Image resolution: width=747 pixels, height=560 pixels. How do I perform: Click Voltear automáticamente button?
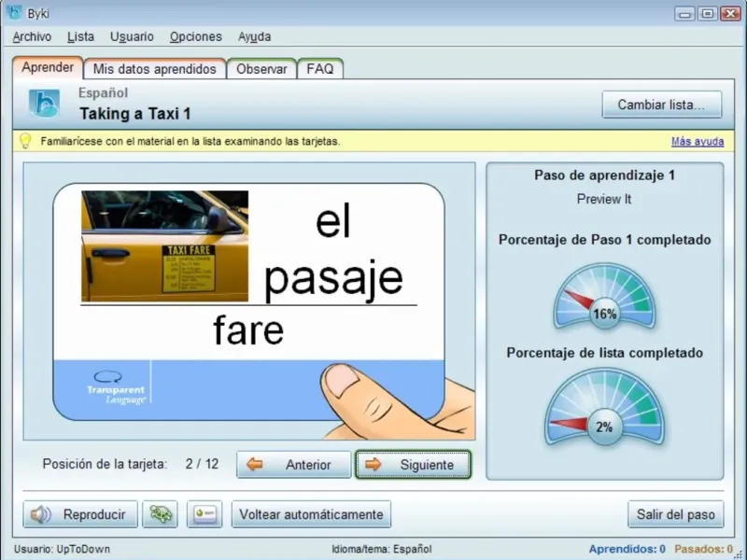[311, 514]
